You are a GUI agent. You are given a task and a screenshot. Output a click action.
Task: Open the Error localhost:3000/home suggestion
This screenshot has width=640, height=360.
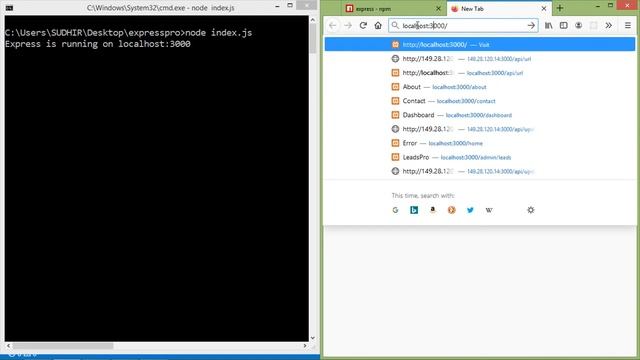coord(480,143)
